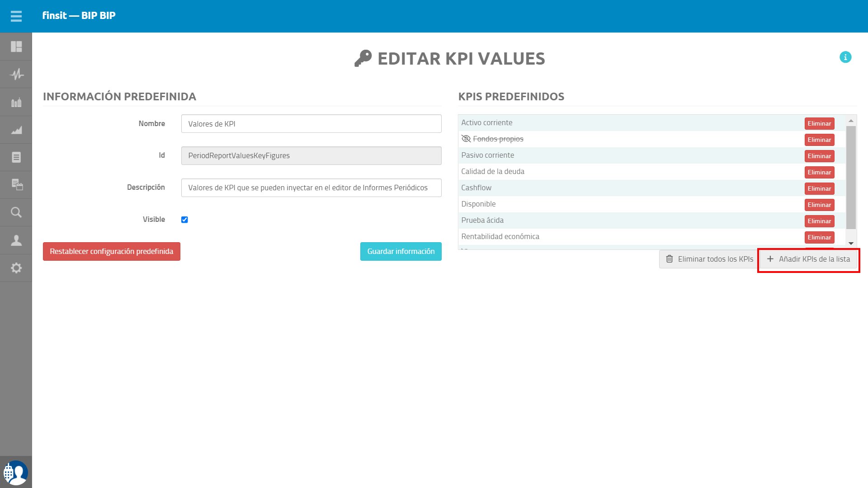This screenshot has height=488, width=868.
Task: Click the info icon at top right
Action: click(x=845, y=57)
